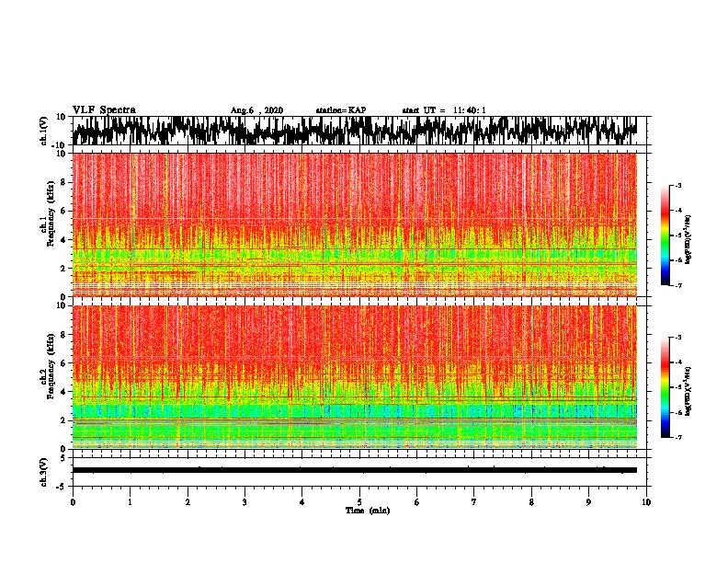
Task: Click the "Time (min)" axis label
Action: 368,511
